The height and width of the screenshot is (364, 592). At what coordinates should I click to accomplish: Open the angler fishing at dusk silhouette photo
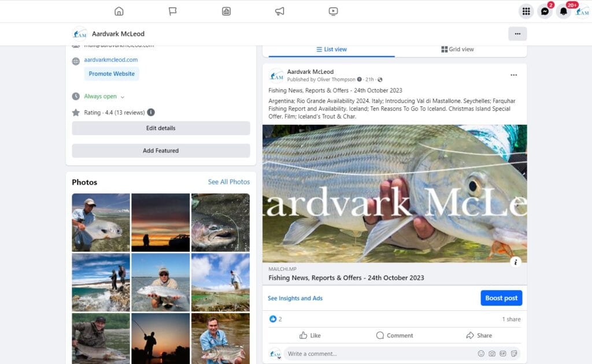coord(161,339)
